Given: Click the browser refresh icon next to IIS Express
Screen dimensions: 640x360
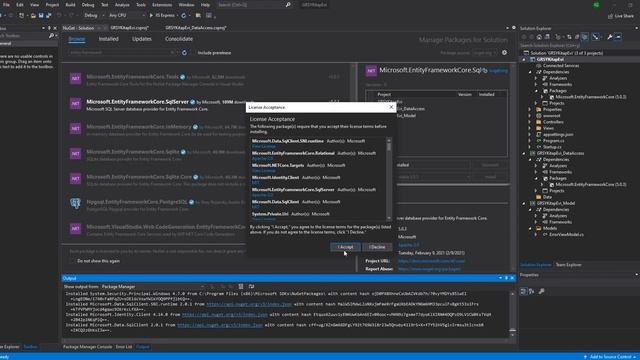Looking at the screenshot, I should 184,16.
